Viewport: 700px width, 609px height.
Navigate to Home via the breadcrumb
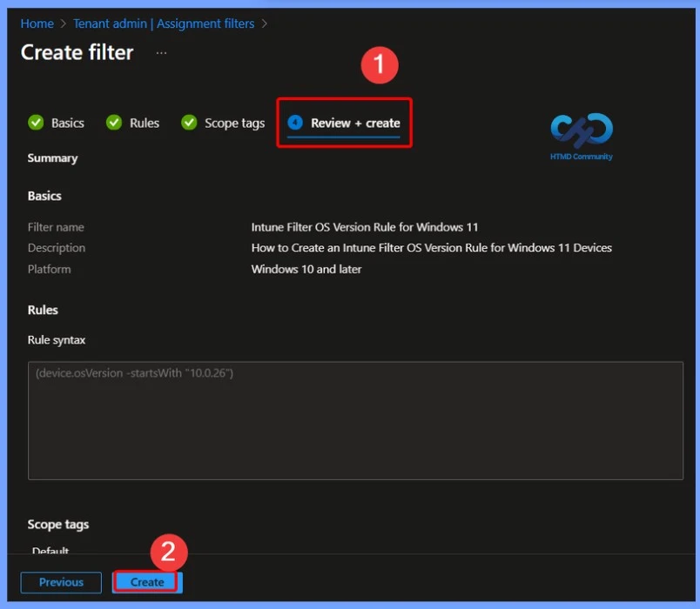click(37, 23)
